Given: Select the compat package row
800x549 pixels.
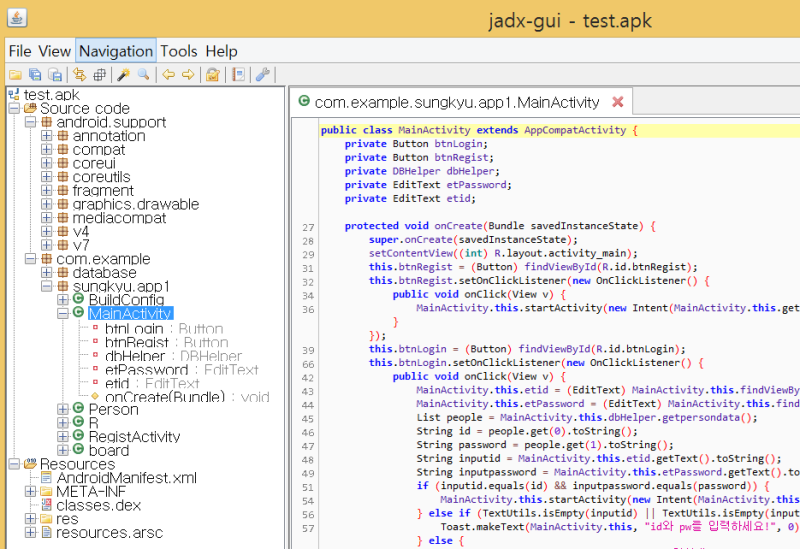Looking at the screenshot, I should 98,149.
